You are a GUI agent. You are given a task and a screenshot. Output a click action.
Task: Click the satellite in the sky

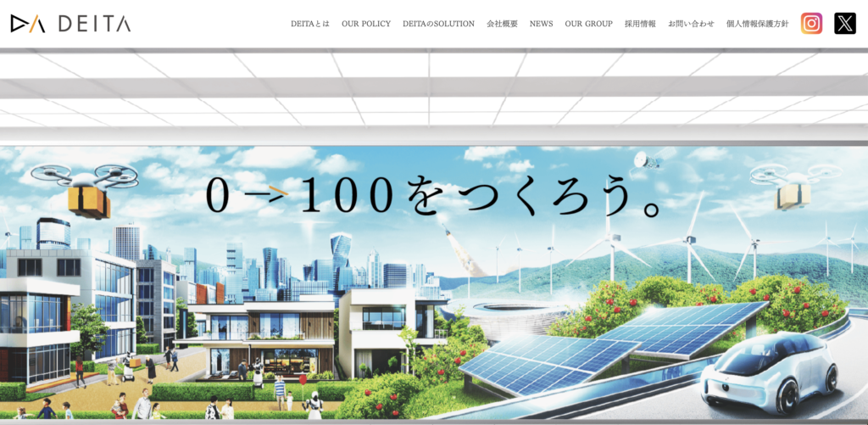[648, 159]
